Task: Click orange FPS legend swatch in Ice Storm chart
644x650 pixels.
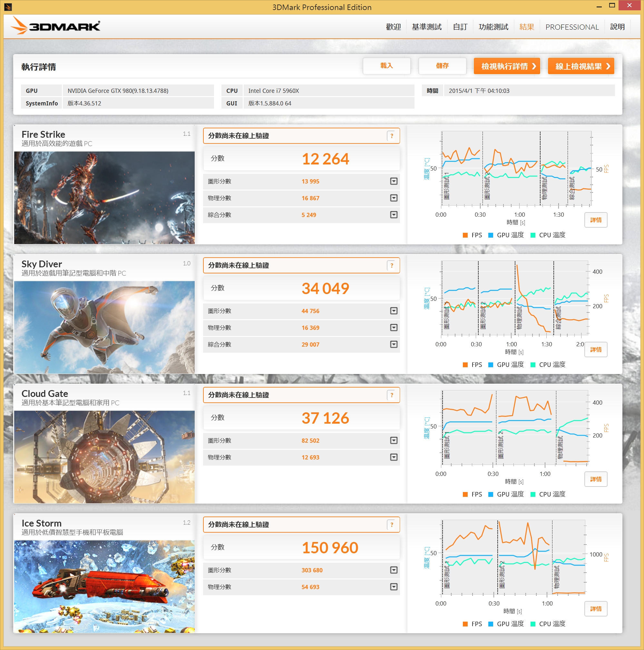Action: tap(465, 624)
